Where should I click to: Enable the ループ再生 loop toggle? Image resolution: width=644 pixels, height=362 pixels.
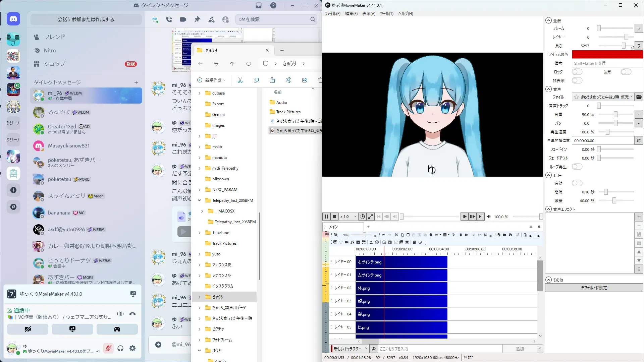(x=577, y=167)
